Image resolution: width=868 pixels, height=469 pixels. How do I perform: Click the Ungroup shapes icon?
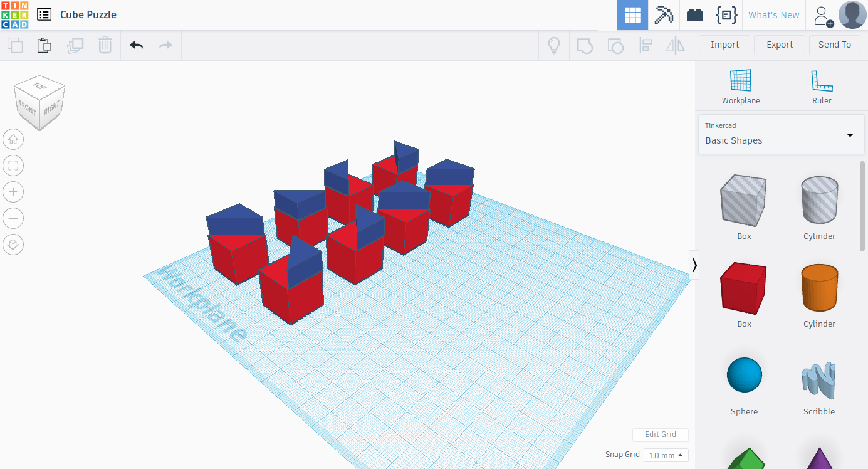coord(615,45)
